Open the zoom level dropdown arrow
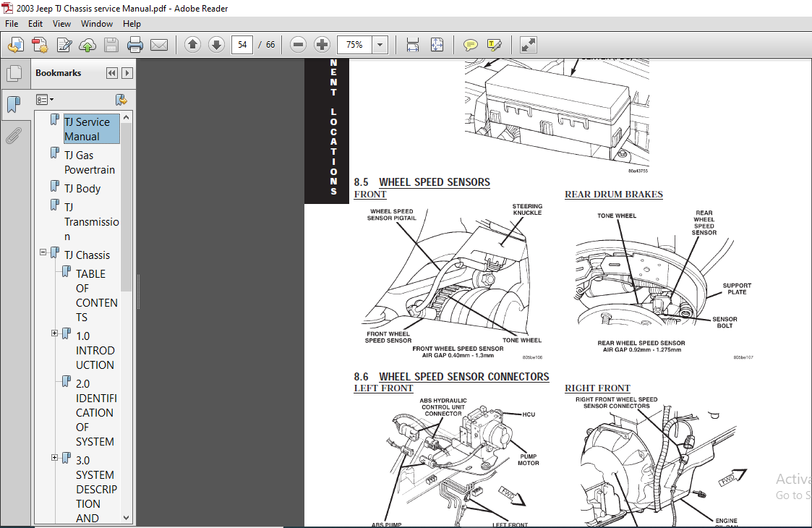The height and width of the screenshot is (528, 812). pyautogui.click(x=380, y=45)
